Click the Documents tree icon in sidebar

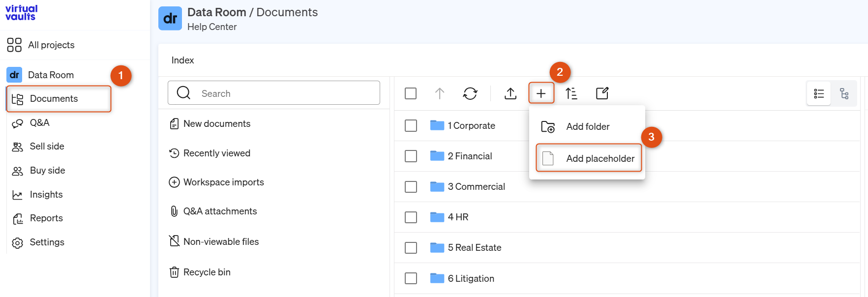18,99
